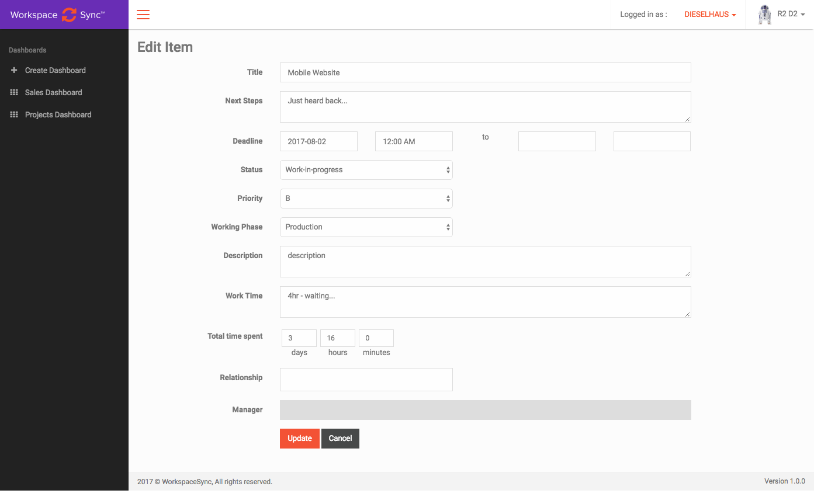Open the Status dropdown

[366, 170]
